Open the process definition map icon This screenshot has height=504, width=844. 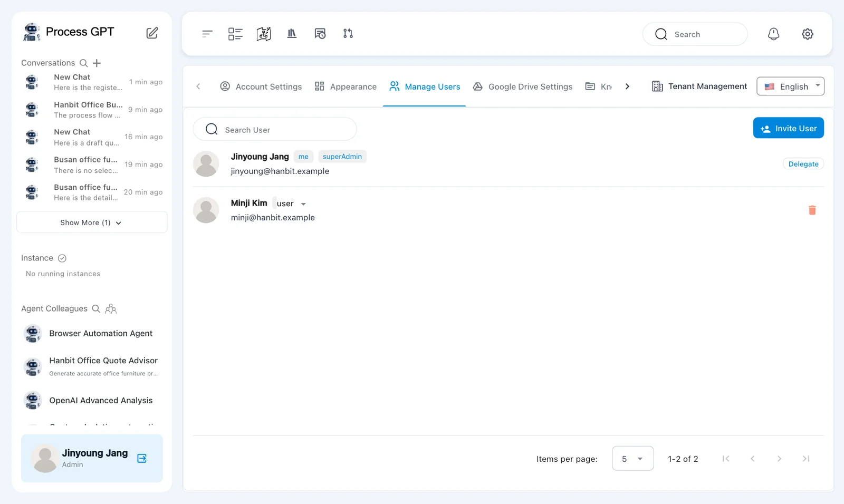tap(264, 34)
